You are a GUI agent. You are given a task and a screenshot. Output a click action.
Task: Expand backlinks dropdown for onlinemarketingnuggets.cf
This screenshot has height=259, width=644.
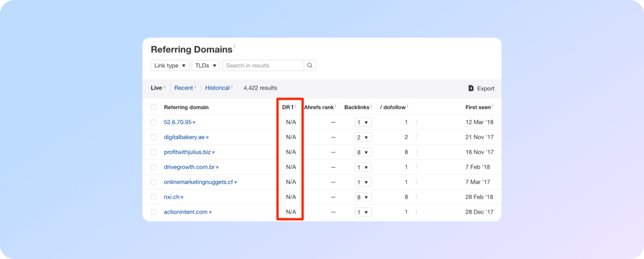coord(363,182)
